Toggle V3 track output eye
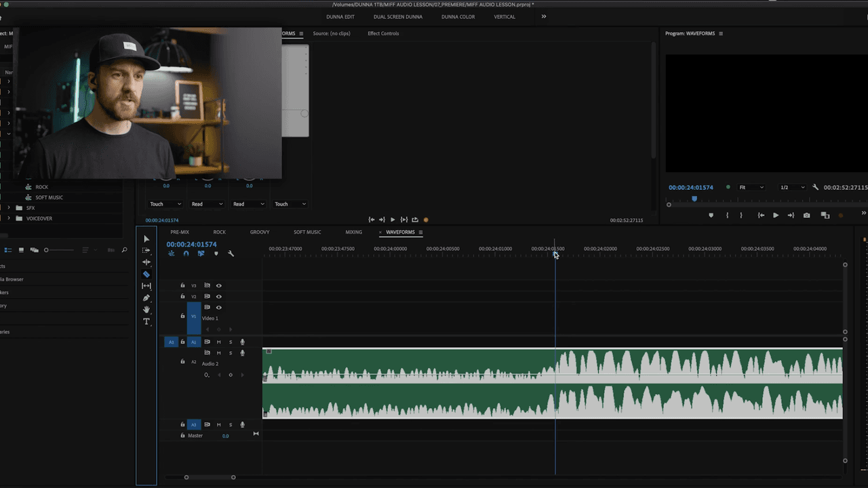Image resolution: width=868 pixels, height=488 pixels. [x=218, y=285]
